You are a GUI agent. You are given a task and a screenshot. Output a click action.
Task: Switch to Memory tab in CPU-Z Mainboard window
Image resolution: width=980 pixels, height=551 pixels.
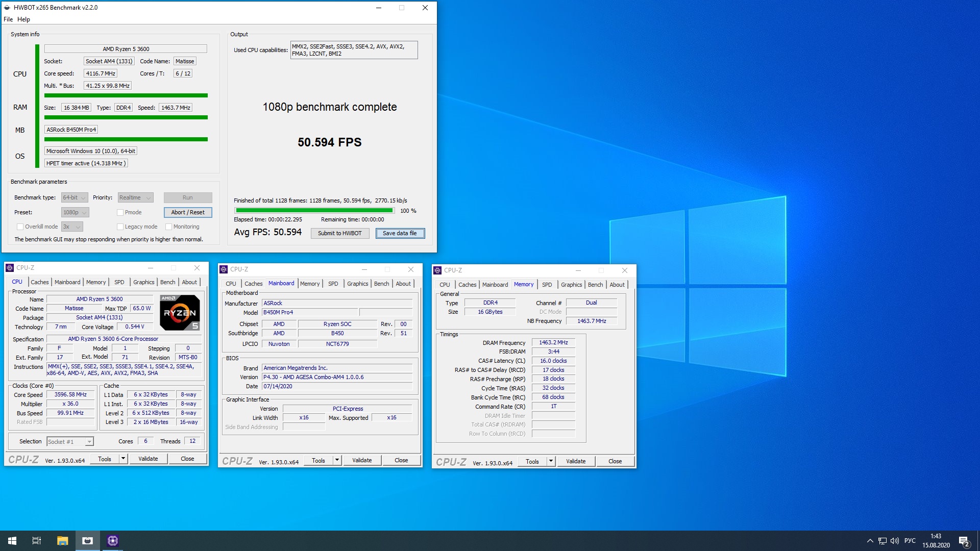[x=310, y=284]
